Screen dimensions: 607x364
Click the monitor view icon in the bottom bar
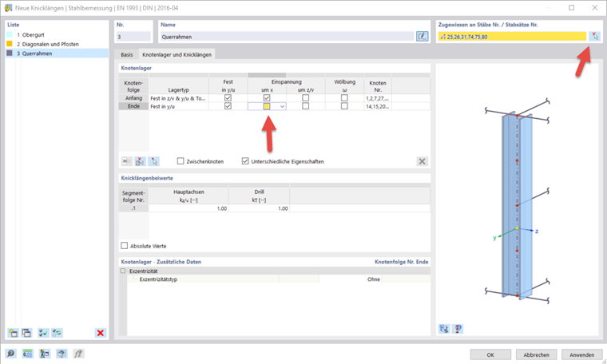[61, 354]
